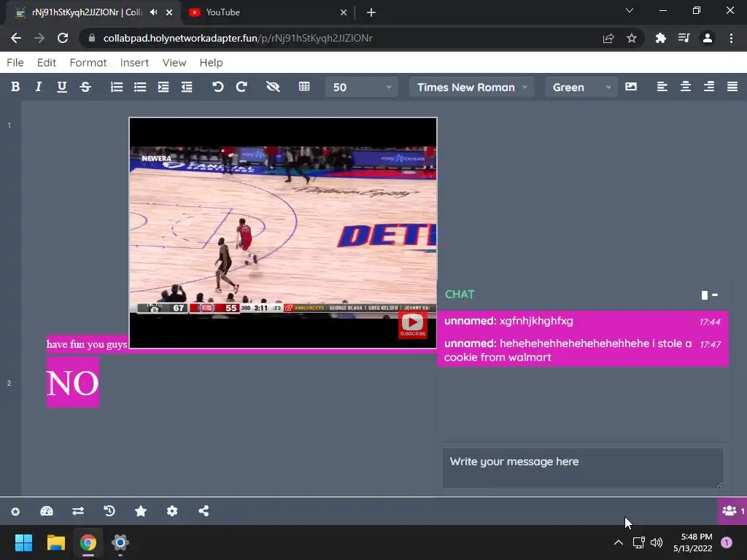Click chat message 'xgfnhjkhghfxg'
Screen dimensions: 747x560
click(x=536, y=321)
